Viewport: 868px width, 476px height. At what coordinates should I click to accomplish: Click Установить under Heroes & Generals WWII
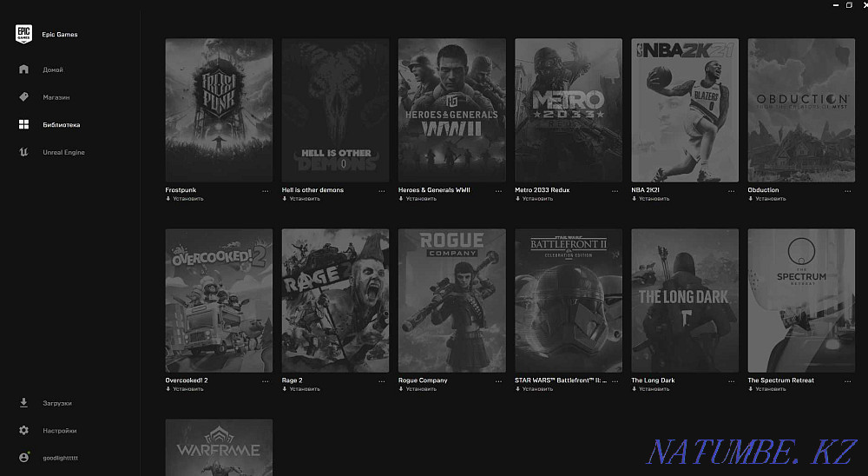point(421,198)
